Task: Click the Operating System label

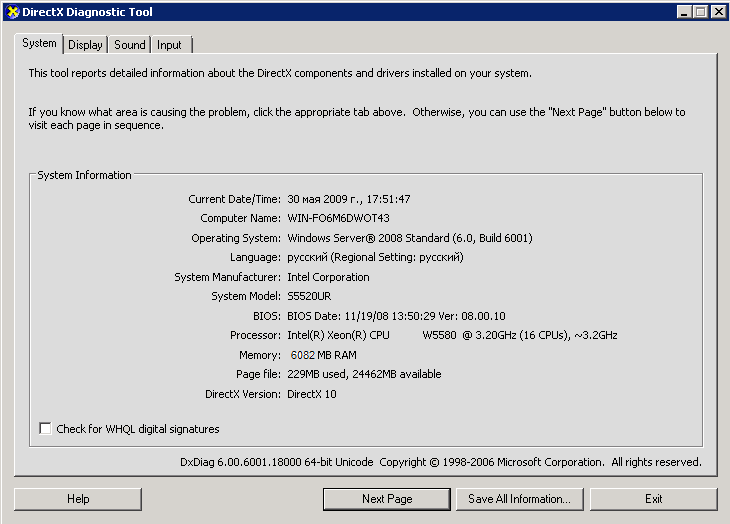Action: pos(236,238)
